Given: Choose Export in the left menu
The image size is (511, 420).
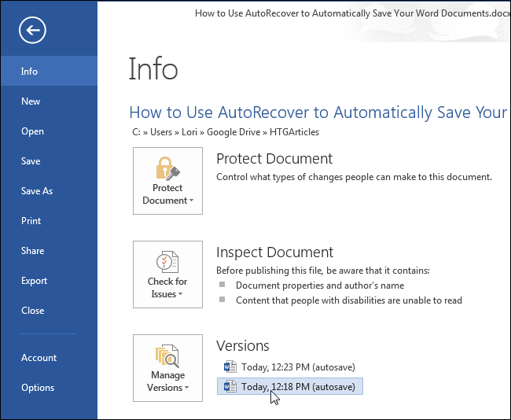Looking at the screenshot, I should (34, 281).
